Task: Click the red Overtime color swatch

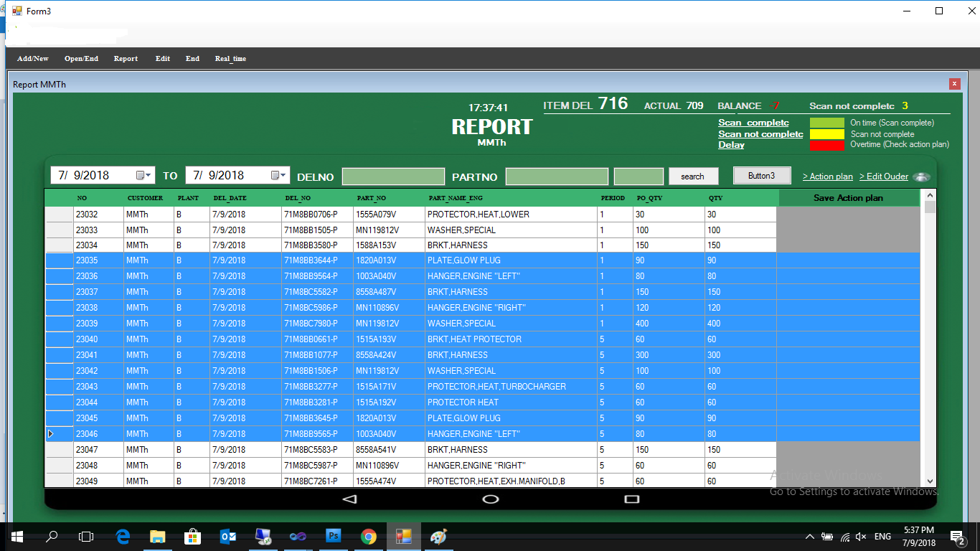Action: click(x=827, y=145)
